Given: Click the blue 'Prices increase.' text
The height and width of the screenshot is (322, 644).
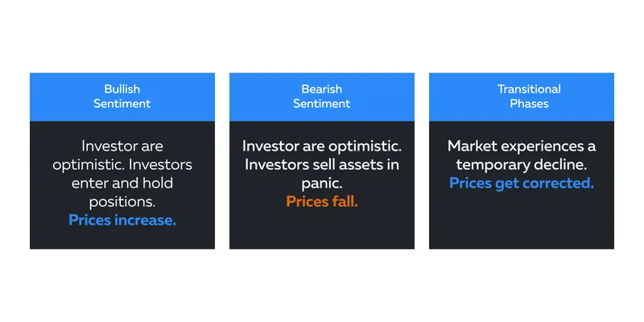Looking at the screenshot, I should 122,220.
